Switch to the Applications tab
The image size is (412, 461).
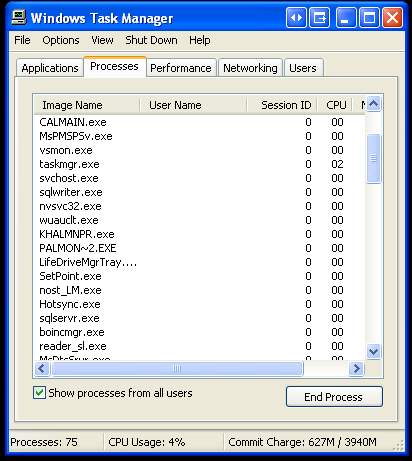pyautogui.click(x=50, y=68)
